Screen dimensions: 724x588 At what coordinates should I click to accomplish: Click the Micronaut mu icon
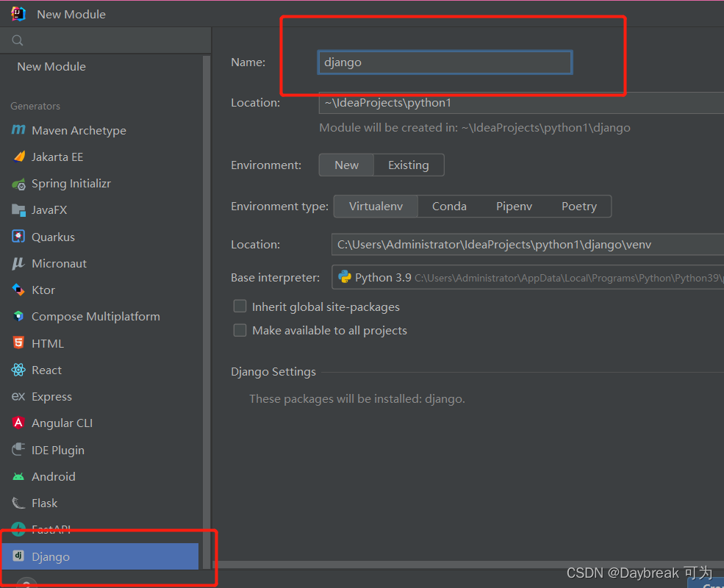point(18,264)
